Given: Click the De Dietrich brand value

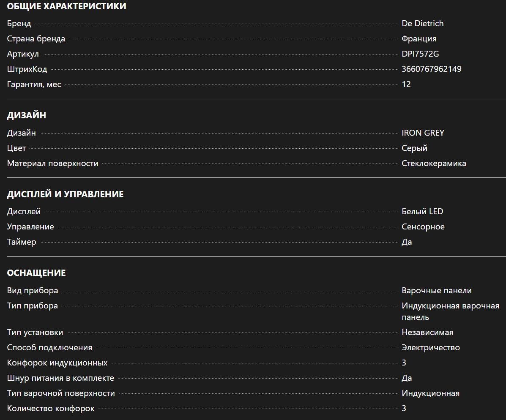Looking at the screenshot, I should [422, 24].
